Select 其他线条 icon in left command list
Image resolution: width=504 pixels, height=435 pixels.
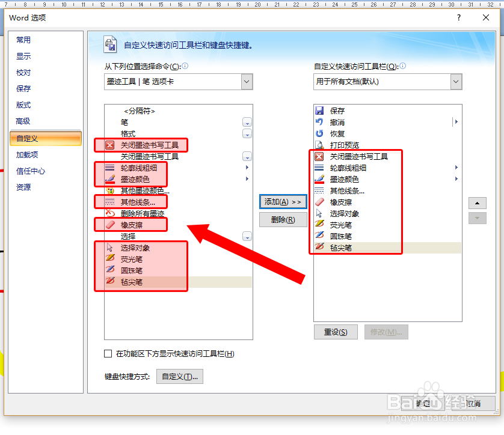[x=109, y=202]
